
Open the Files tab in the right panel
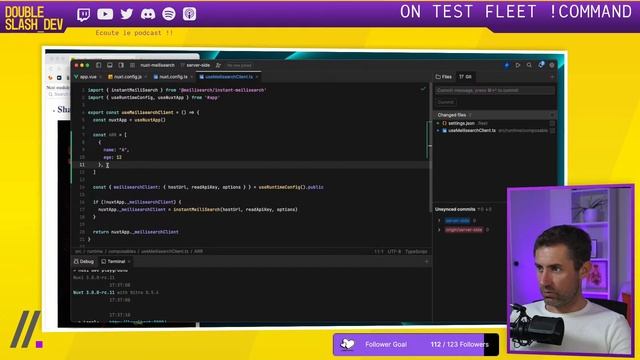coord(444,77)
